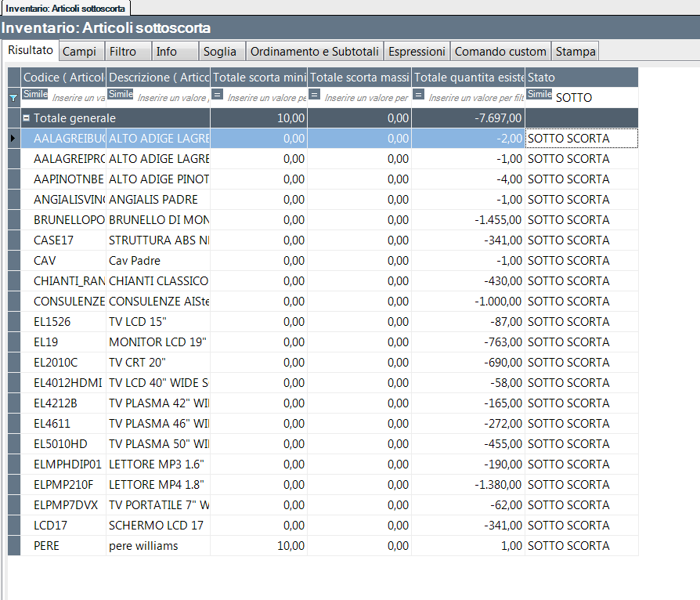Select the Comando custom tab
Viewport: 700px width, 600px height.
click(x=500, y=52)
